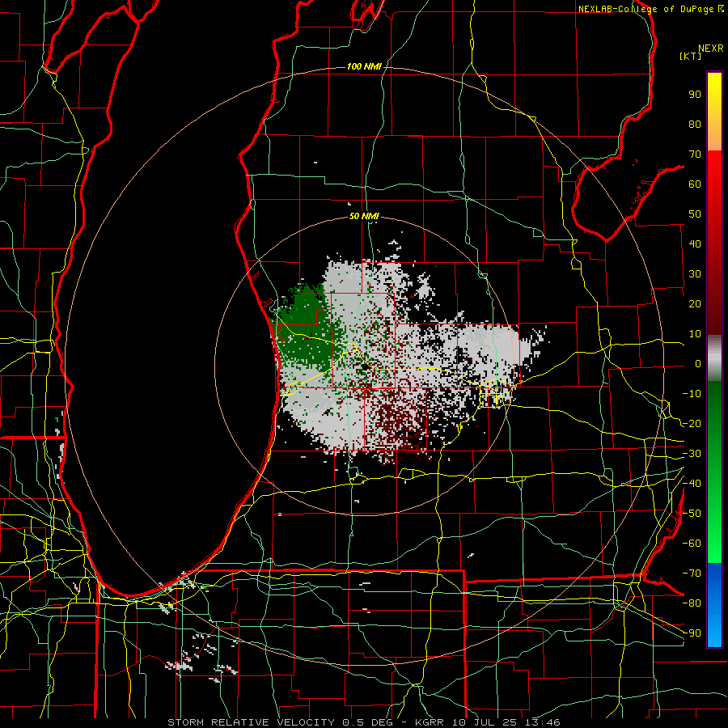728x728 pixels.
Task: Click the -10 scale value
Action: point(692,394)
